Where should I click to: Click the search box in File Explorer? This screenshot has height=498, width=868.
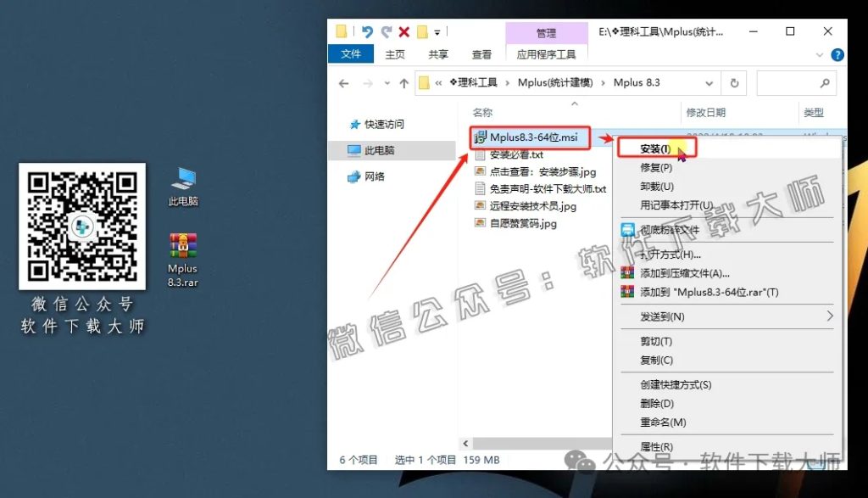point(797,82)
